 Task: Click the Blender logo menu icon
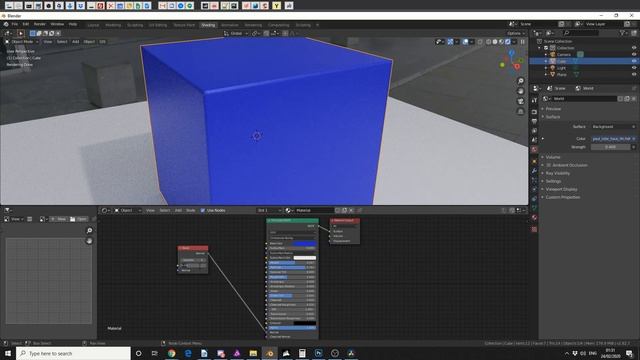[x=6, y=24]
